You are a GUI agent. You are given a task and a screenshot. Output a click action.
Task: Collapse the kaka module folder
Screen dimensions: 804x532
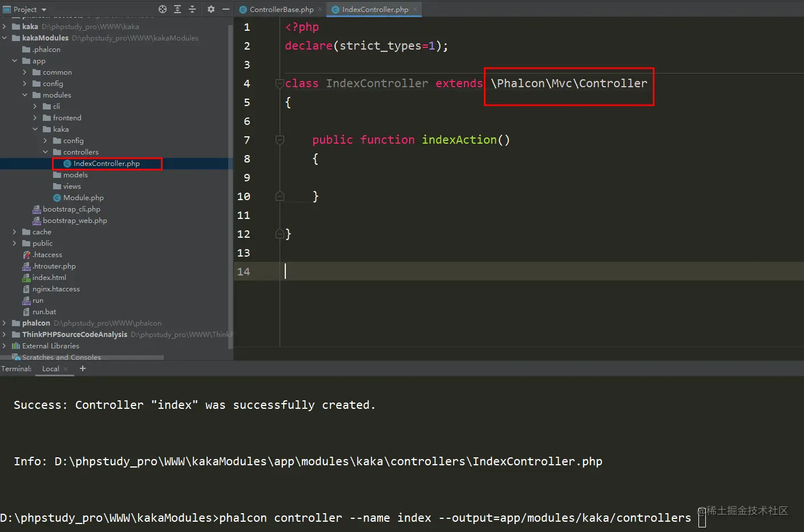click(x=35, y=129)
